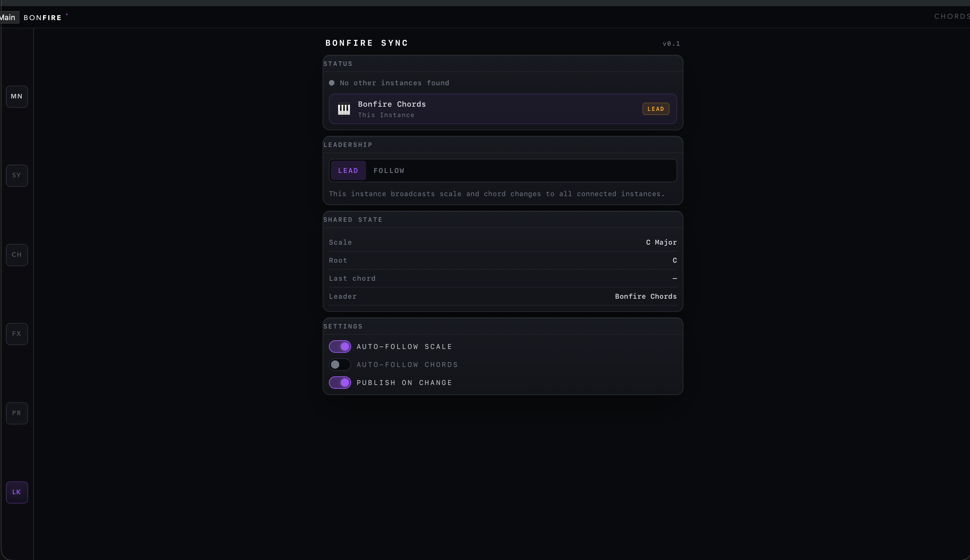Click the piano keyboard icon
This screenshot has width=970, height=560.
[x=344, y=109]
